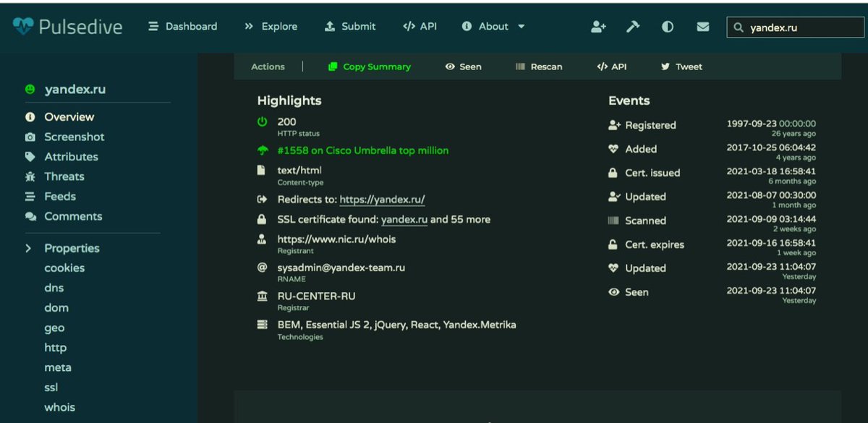868x423 pixels.
Task: Toggle the dark/light theme contrast icon
Action: 668,27
